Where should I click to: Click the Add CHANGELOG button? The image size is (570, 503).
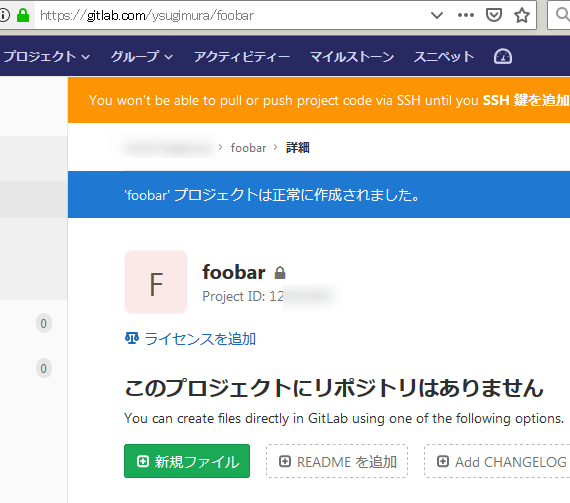[x=497, y=461]
